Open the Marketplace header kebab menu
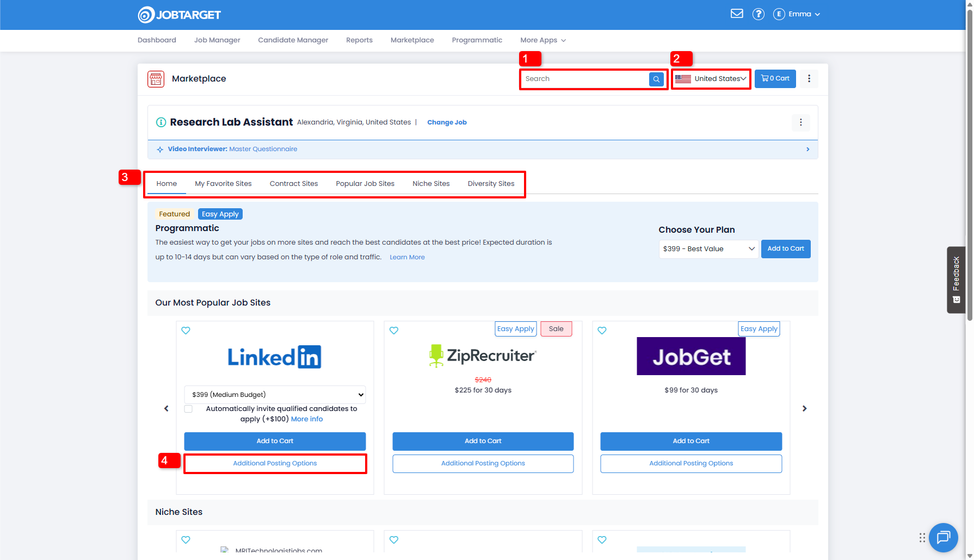Screen dimensions: 974x560 809,79
